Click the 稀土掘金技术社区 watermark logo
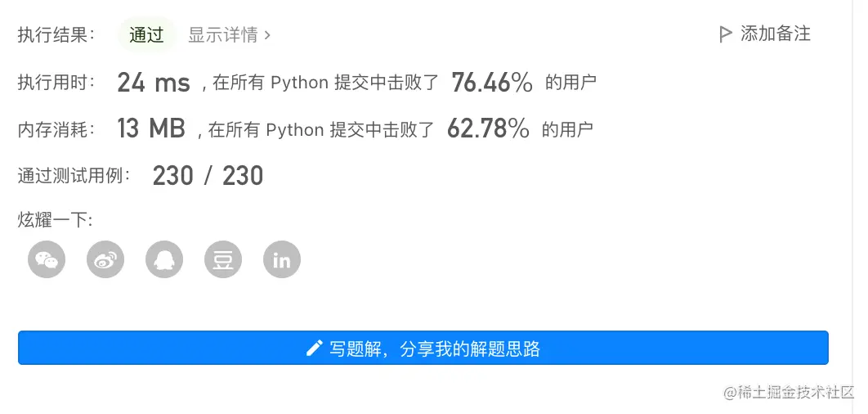Viewport: 868px width, 414px height. click(788, 392)
